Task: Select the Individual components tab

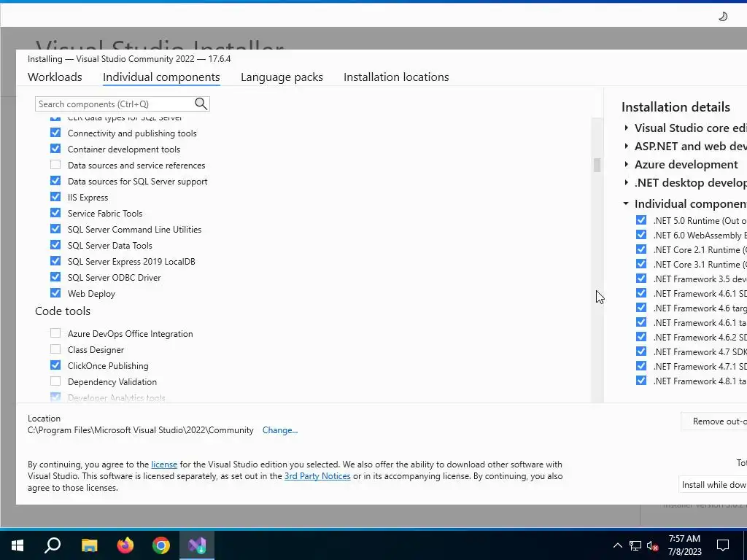Action: (x=161, y=77)
